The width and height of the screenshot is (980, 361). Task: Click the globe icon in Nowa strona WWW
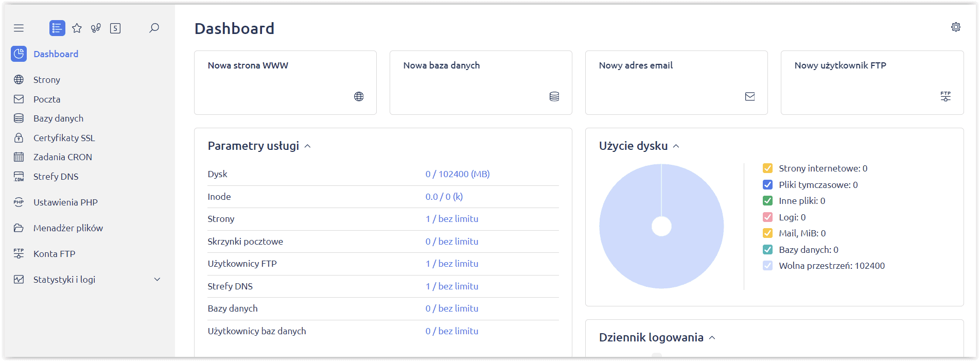[x=359, y=97]
